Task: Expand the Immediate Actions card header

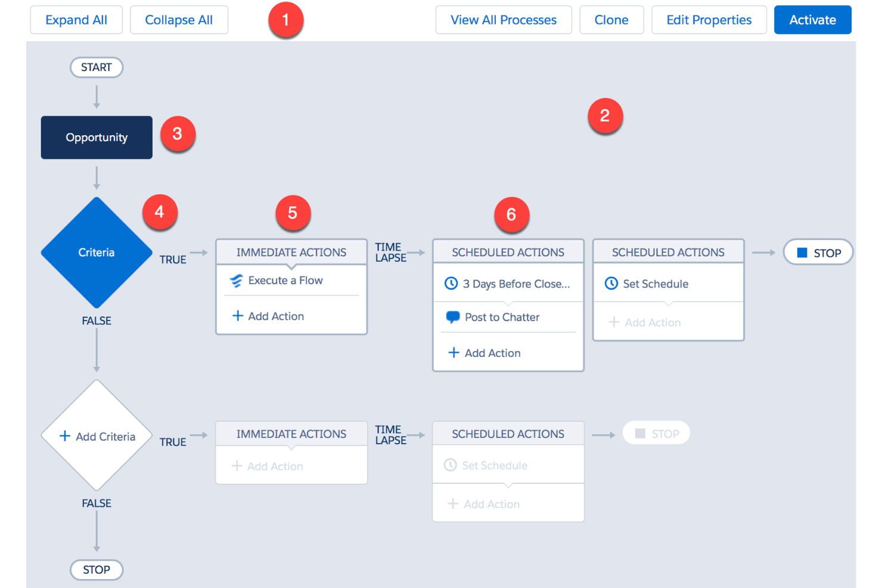Action: click(291, 252)
